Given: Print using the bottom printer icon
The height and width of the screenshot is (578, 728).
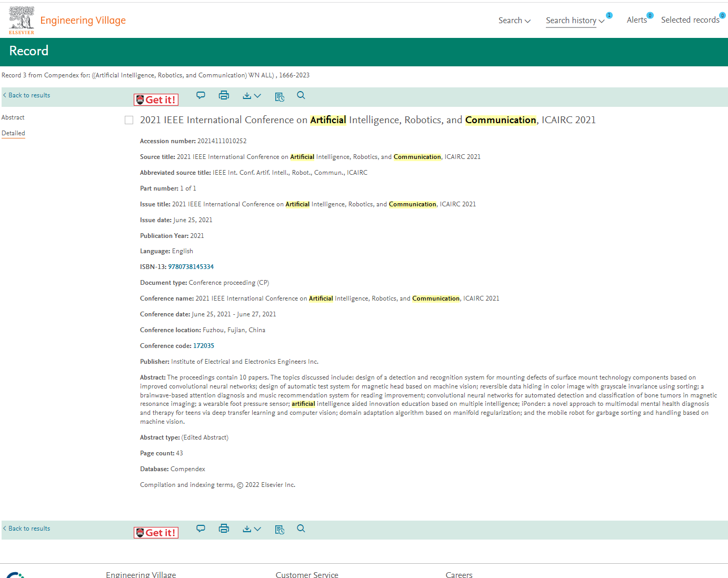Looking at the screenshot, I should 224,529.
